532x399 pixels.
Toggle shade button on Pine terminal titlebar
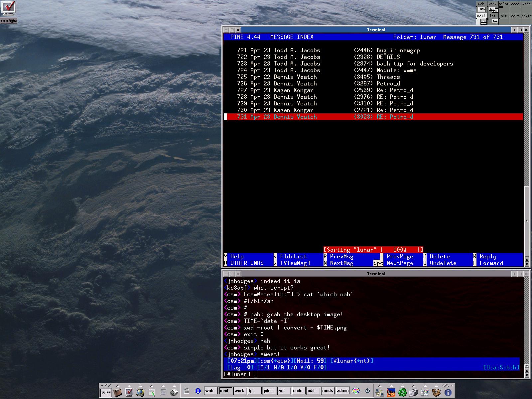point(238,30)
